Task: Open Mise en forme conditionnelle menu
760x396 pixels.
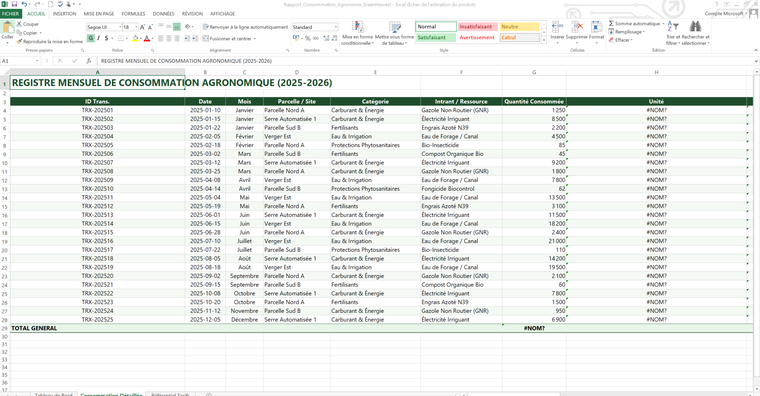Action: (x=358, y=33)
